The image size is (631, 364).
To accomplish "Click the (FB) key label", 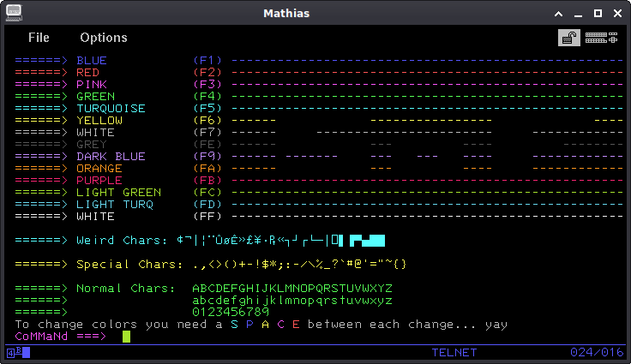I will (x=207, y=181).
